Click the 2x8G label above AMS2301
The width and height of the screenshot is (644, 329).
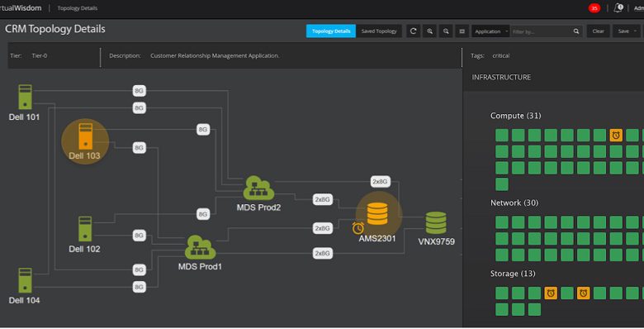click(x=381, y=181)
